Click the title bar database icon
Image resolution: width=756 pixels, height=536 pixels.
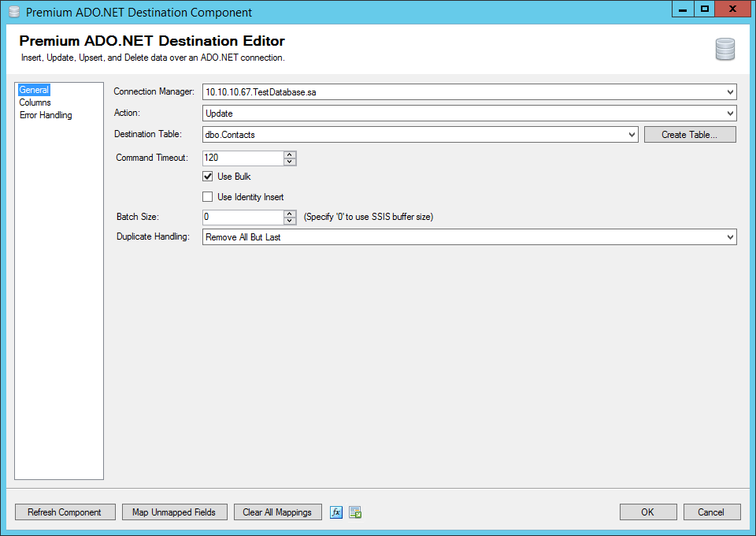[14, 12]
